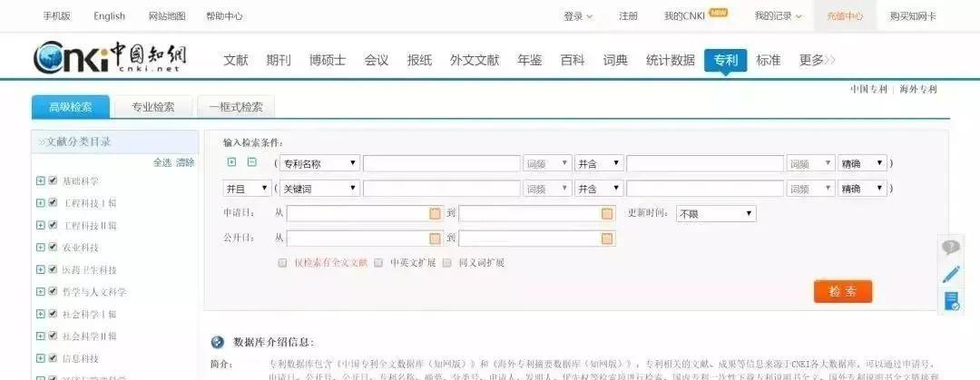Click the CNKI 中国知网 logo

(x=110, y=58)
